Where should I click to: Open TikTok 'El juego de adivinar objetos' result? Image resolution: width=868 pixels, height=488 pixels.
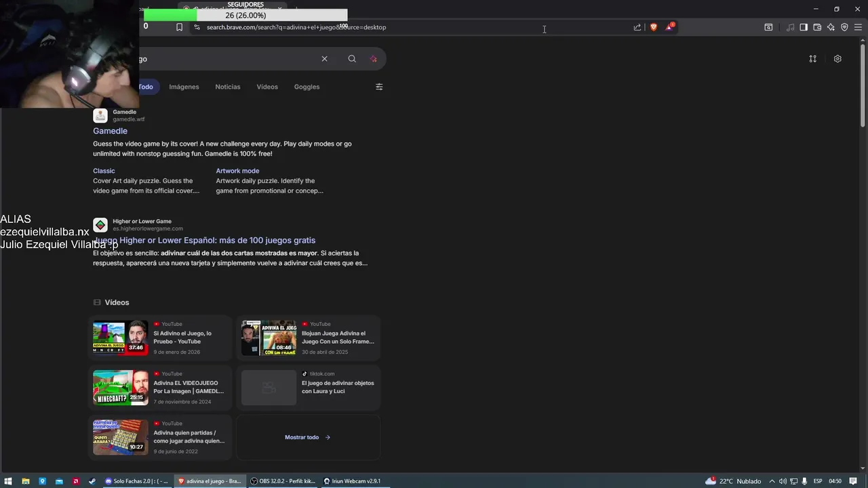point(338,387)
